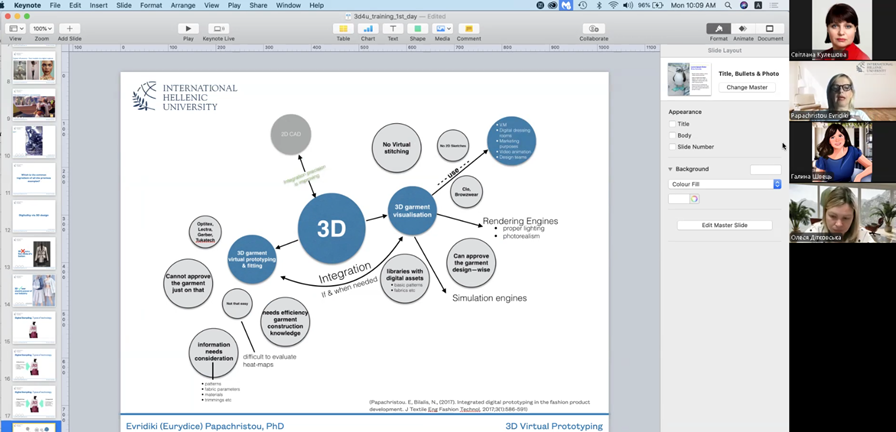
Task: Open the Chart tool
Action: pyautogui.click(x=368, y=28)
